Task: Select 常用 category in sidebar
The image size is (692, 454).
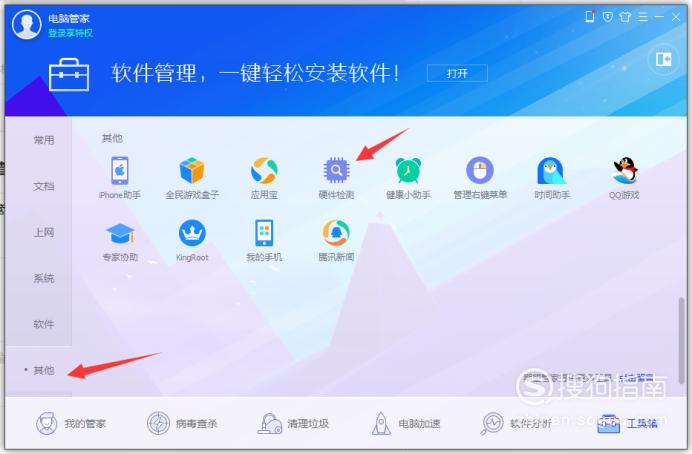Action: (x=44, y=140)
